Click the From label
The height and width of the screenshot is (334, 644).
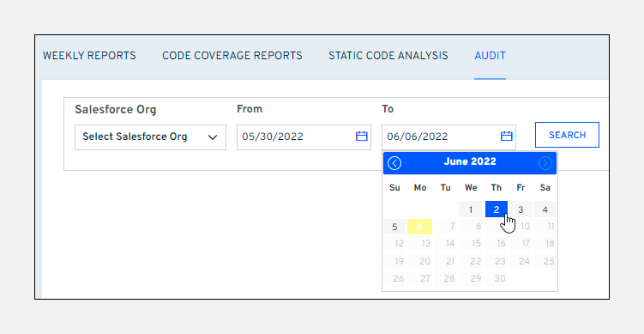click(x=250, y=109)
